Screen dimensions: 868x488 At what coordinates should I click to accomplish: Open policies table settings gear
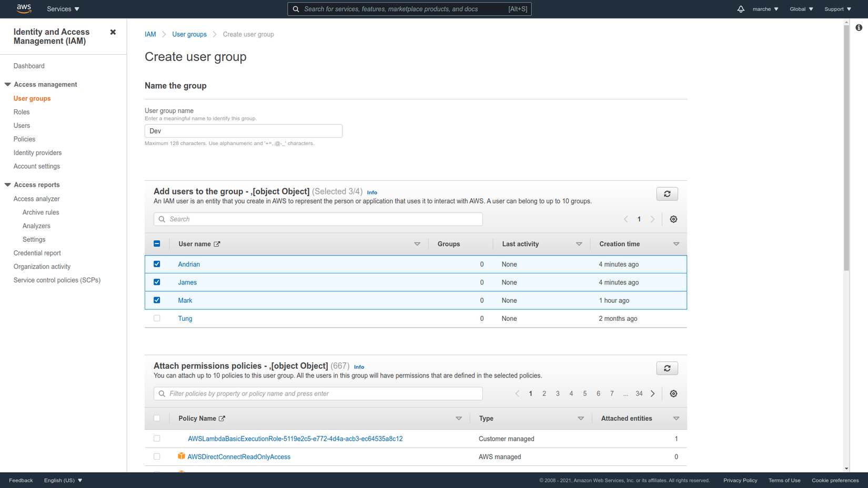pos(673,394)
